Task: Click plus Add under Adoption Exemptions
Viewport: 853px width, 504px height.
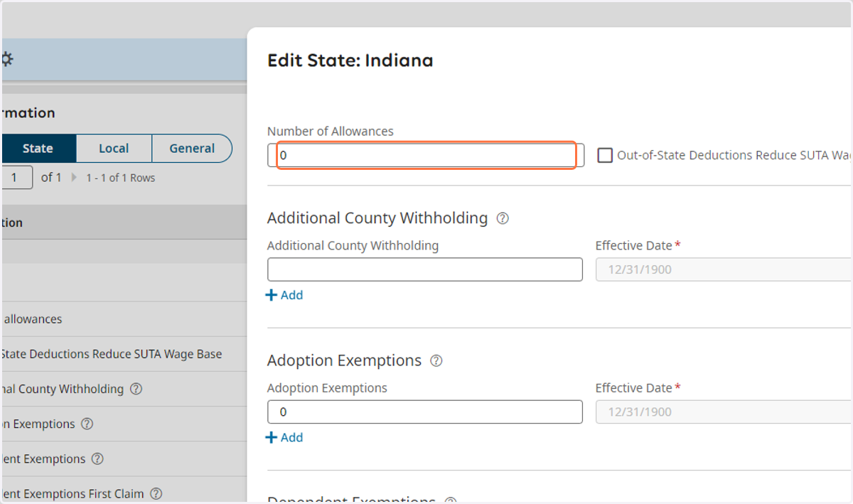Action: [284, 437]
